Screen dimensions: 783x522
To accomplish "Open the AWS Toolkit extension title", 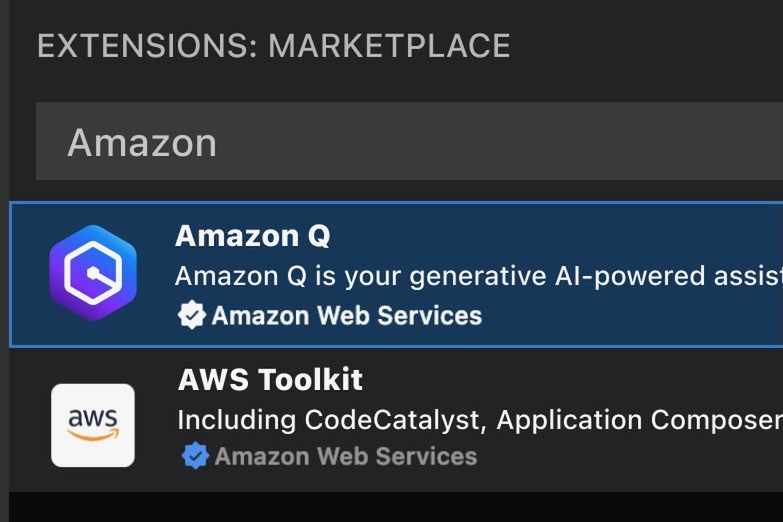I will pyautogui.click(x=270, y=379).
